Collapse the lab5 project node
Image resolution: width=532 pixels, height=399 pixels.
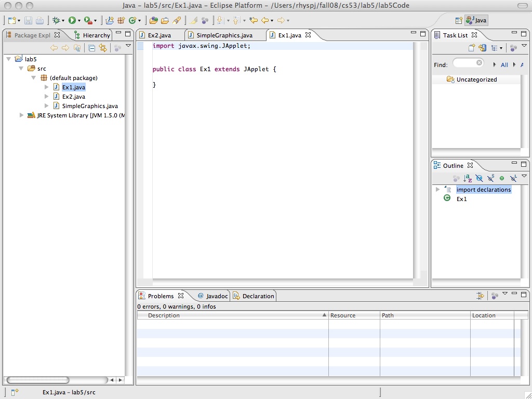pyautogui.click(x=9, y=59)
